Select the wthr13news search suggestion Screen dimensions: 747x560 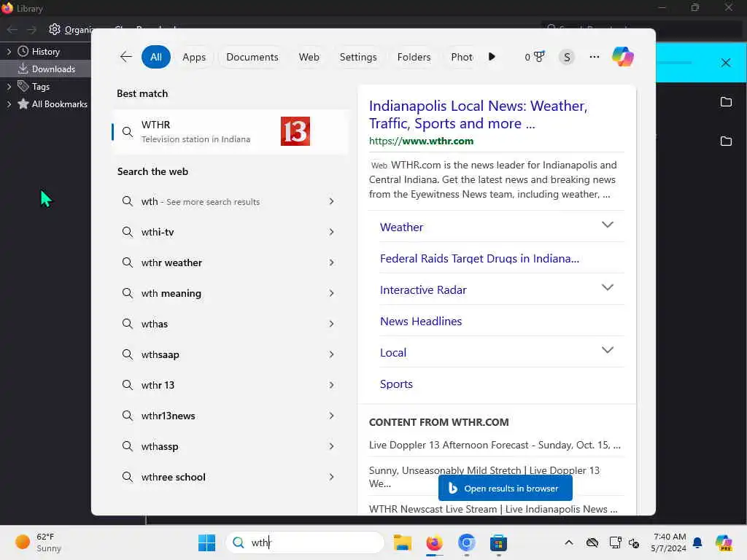(x=229, y=416)
